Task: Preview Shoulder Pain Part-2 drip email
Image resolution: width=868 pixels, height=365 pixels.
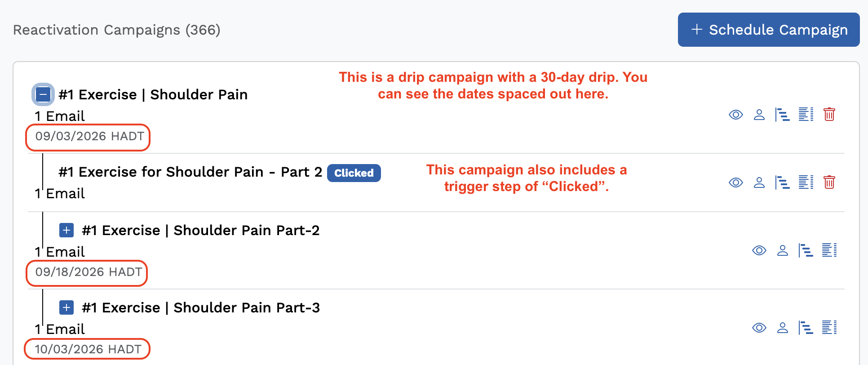Action: (x=759, y=250)
